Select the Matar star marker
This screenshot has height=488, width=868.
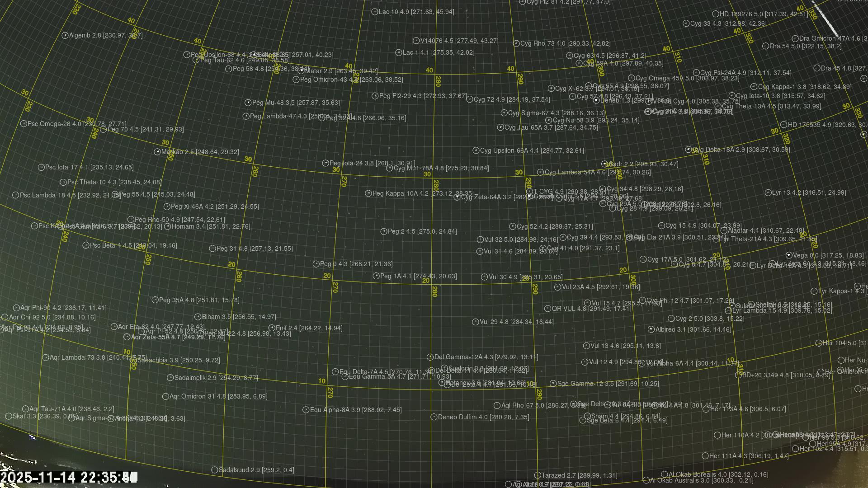302,71
